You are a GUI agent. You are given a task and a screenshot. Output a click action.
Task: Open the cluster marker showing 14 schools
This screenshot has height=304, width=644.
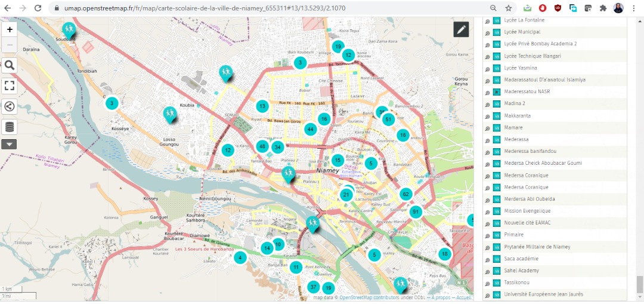(267, 248)
